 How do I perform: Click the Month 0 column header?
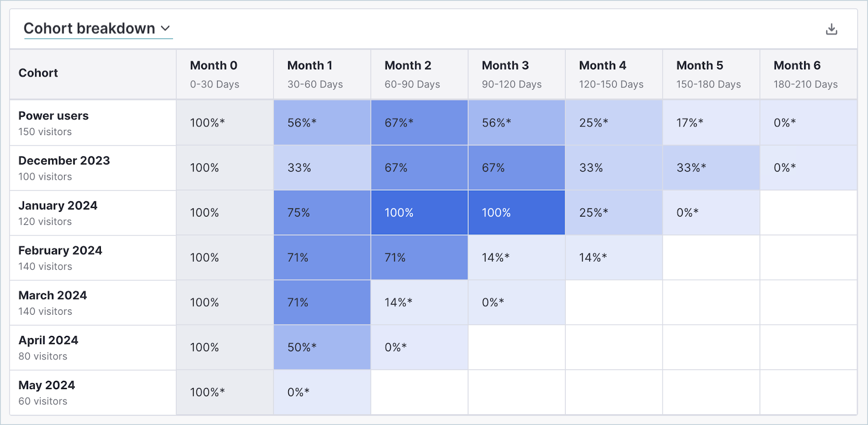click(x=214, y=66)
